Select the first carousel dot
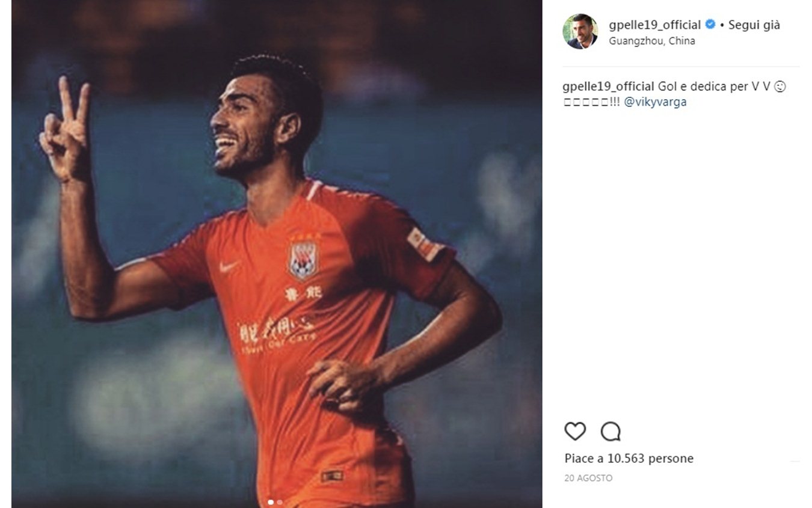 pos(271,501)
